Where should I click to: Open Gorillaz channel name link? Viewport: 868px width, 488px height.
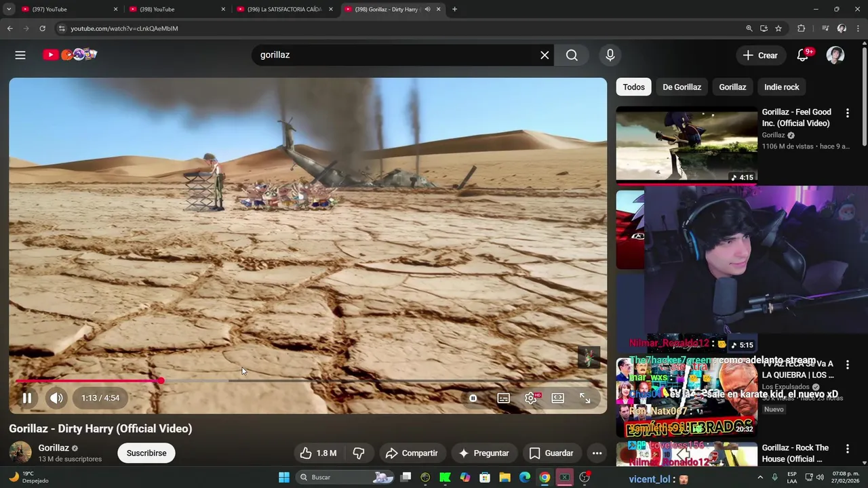(x=54, y=448)
